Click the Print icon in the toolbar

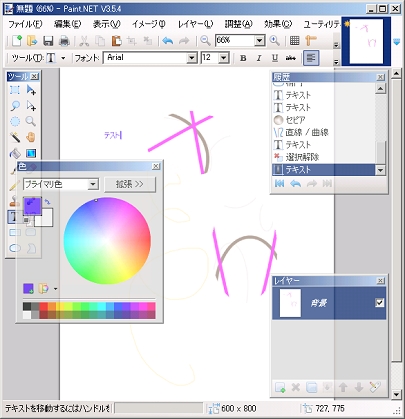click(x=64, y=41)
